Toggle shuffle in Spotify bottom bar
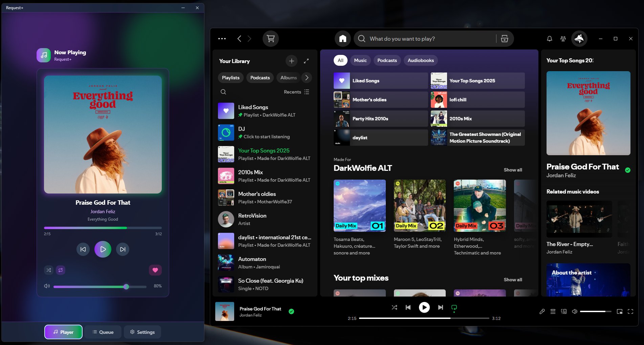Screen dimensions: 644x345 [395, 307]
